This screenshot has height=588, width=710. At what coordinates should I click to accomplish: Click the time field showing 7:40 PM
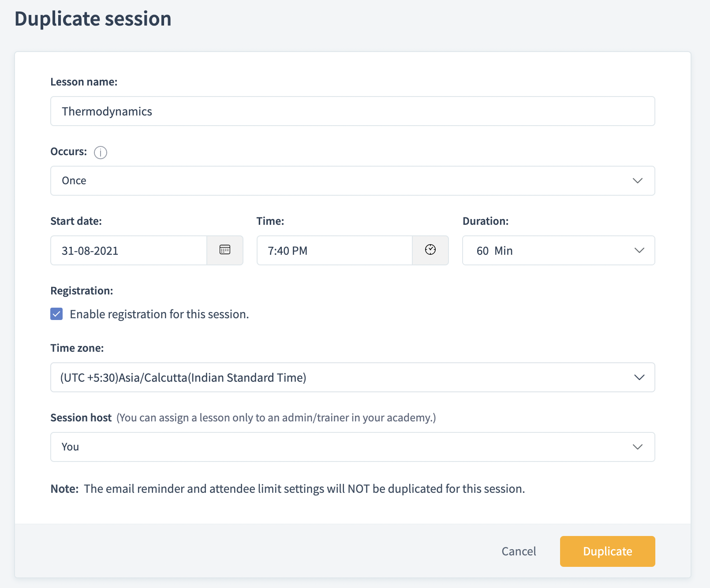[334, 250]
